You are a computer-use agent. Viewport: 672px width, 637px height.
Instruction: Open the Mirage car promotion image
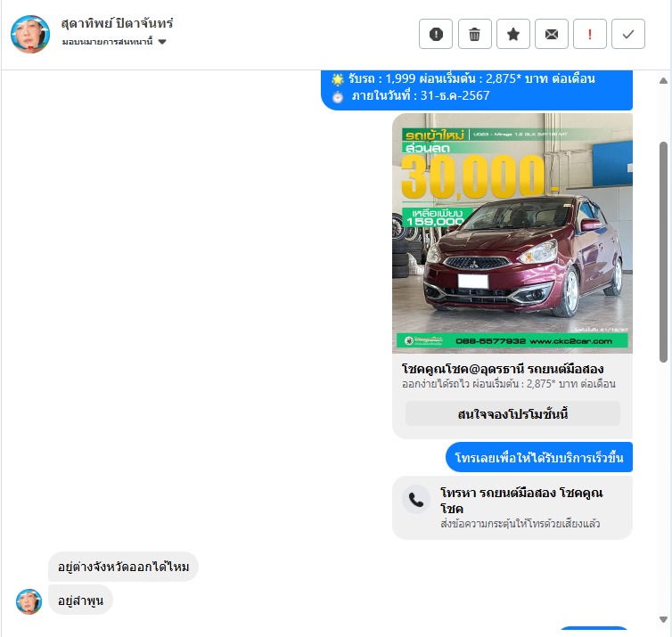[x=512, y=233]
